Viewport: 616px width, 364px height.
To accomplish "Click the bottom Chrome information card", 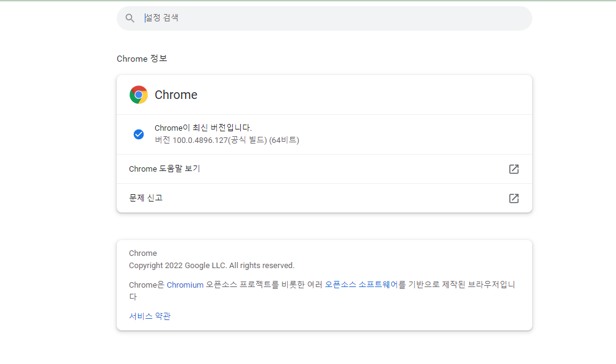I will tap(324, 285).
